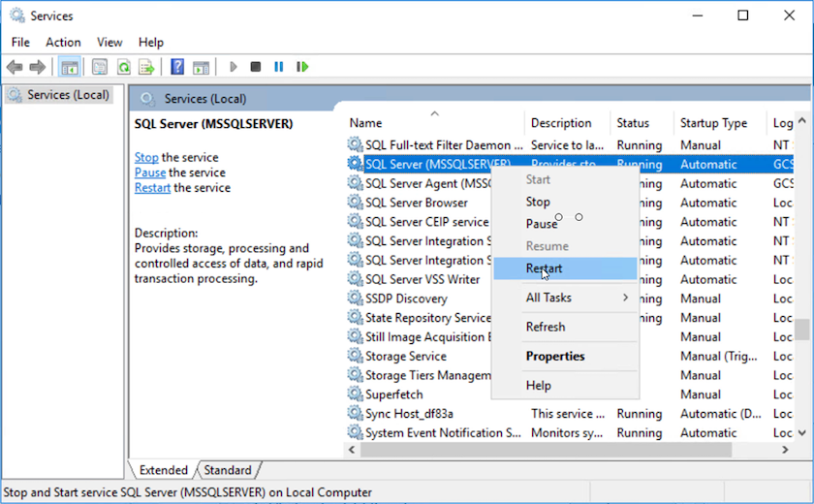Viewport: 814px width, 504px height.
Task: Open the Action menu
Action: tap(63, 42)
